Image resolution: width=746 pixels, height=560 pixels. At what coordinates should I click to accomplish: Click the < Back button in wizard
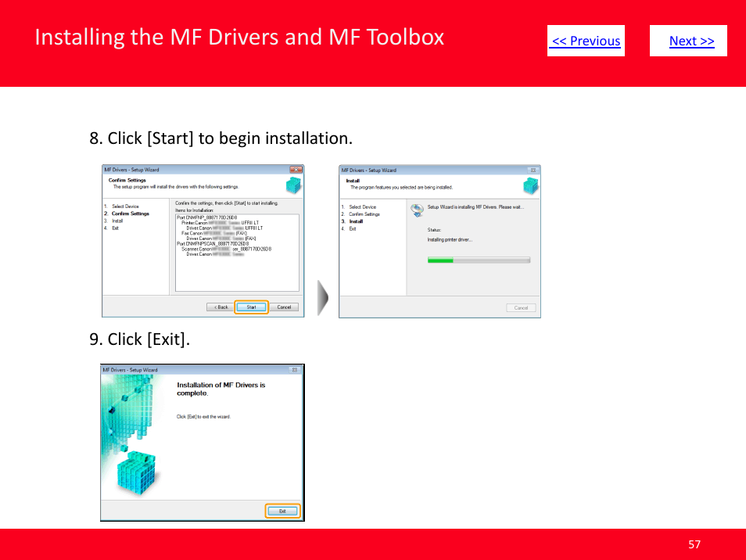[221, 307]
